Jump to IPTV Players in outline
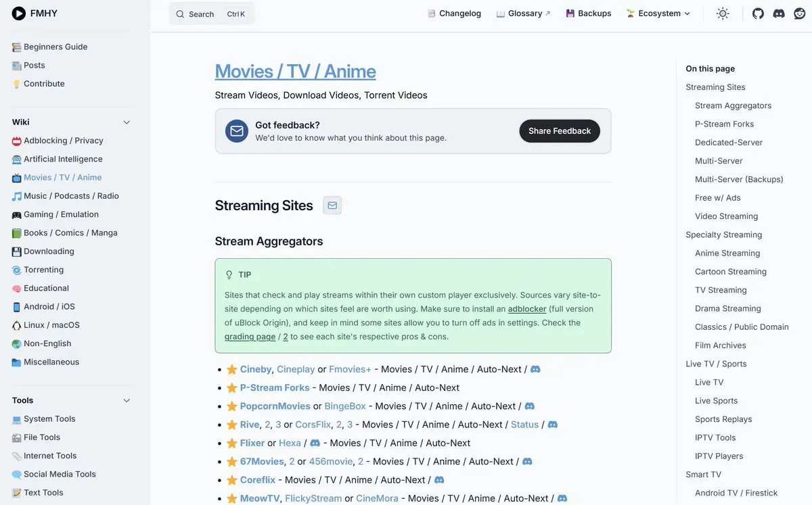The image size is (812, 505). [719, 456]
